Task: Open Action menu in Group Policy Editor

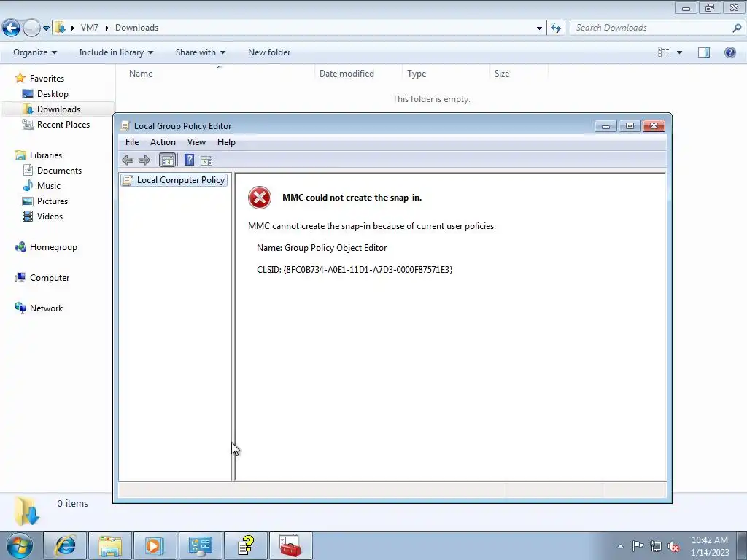Action: point(163,142)
